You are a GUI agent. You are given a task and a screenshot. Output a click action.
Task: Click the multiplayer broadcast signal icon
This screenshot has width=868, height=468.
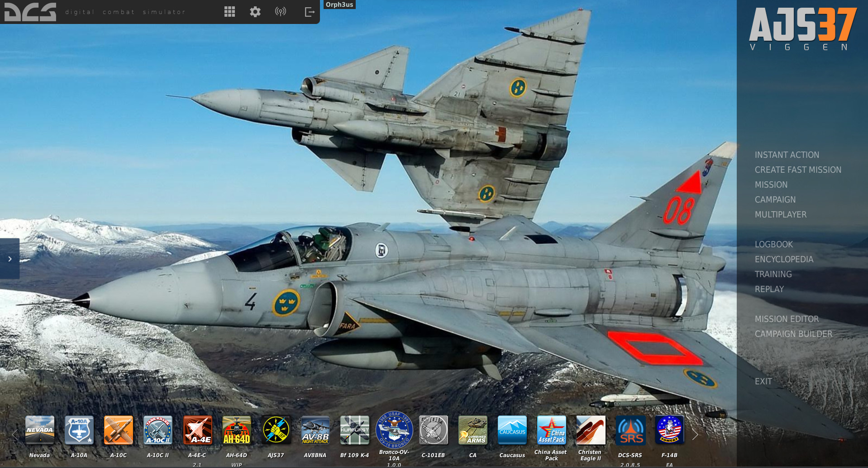(281, 12)
